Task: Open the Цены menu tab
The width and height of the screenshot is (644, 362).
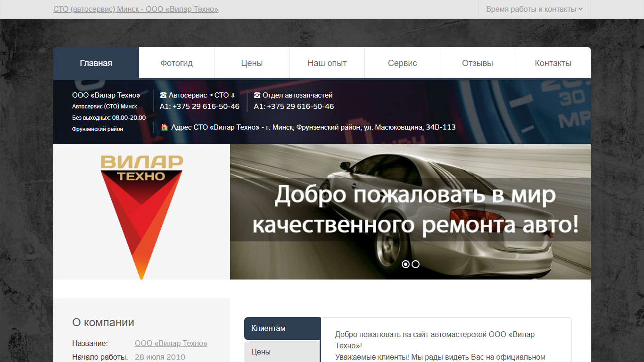Action: pyautogui.click(x=252, y=63)
